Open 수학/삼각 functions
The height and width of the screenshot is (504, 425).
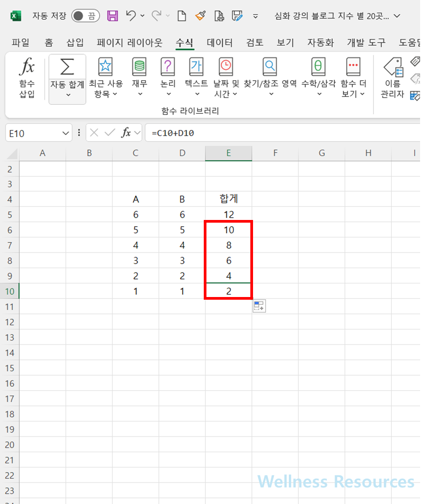(318, 78)
